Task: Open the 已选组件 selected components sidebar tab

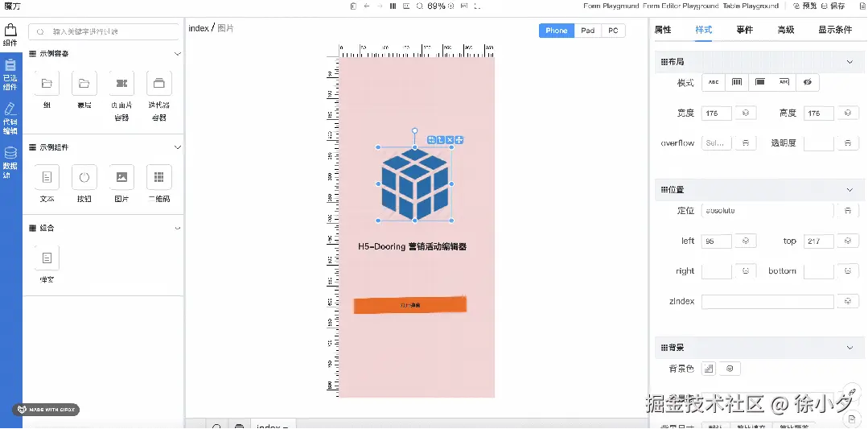Action: pyautogui.click(x=10, y=75)
